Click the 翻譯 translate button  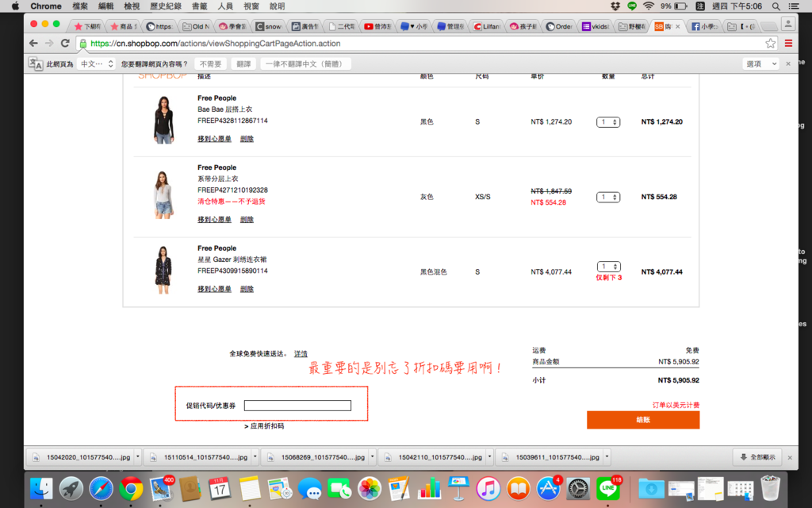pos(243,63)
